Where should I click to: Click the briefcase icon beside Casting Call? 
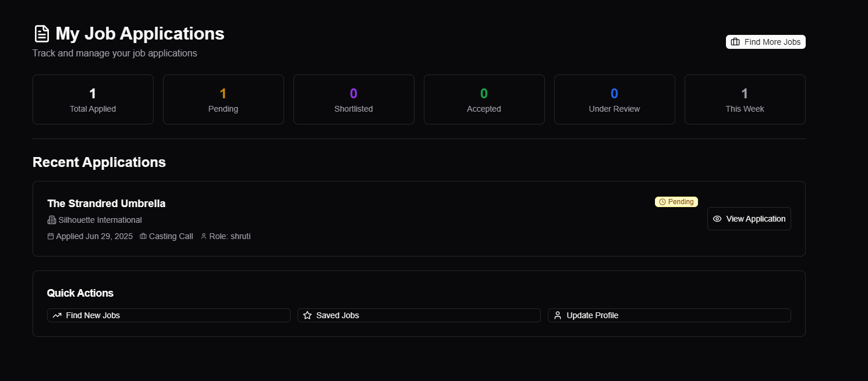pyautogui.click(x=143, y=236)
